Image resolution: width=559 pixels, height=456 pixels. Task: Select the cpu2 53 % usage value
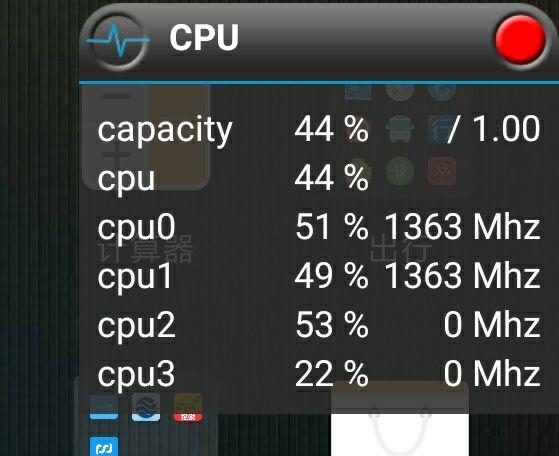[332, 325]
